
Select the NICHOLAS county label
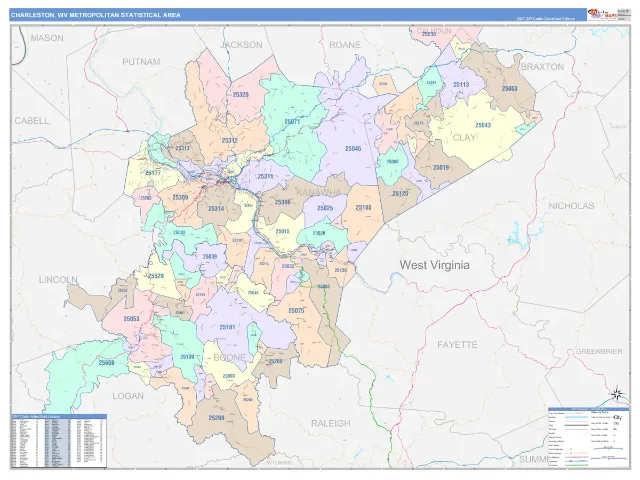(571, 206)
